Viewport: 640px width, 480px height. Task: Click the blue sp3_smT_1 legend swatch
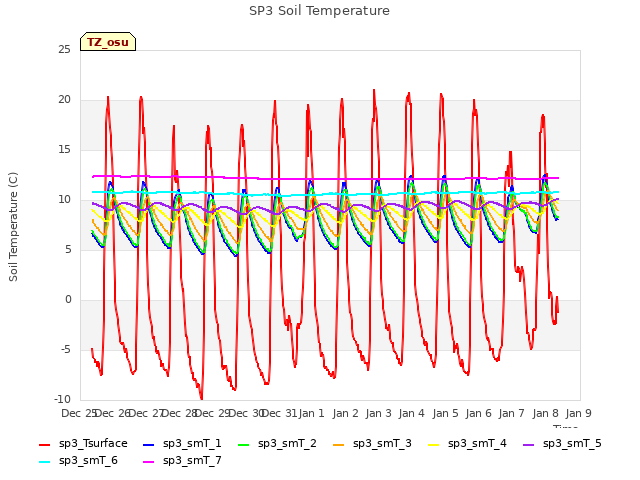(149, 444)
